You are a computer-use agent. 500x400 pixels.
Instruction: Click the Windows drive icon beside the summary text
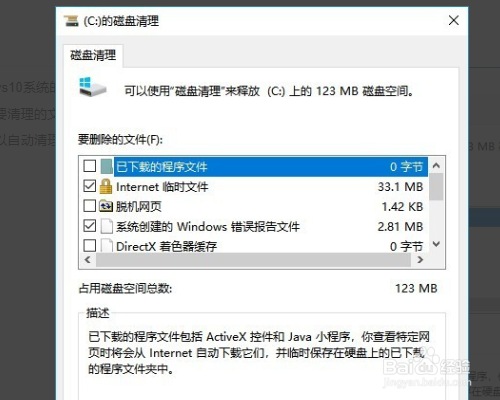[92, 87]
